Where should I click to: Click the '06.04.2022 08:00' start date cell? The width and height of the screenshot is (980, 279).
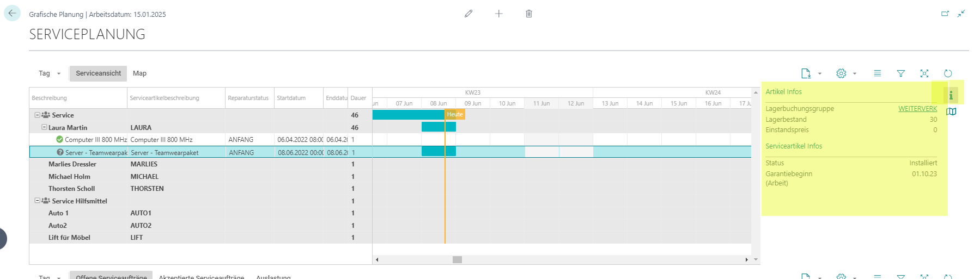(x=300, y=140)
